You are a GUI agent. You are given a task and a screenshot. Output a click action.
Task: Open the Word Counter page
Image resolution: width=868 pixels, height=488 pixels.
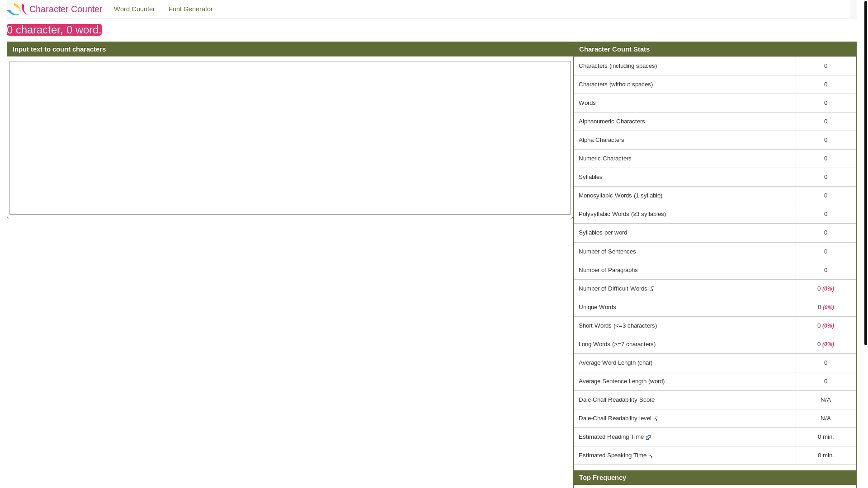pyautogui.click(x=134, y=9)
